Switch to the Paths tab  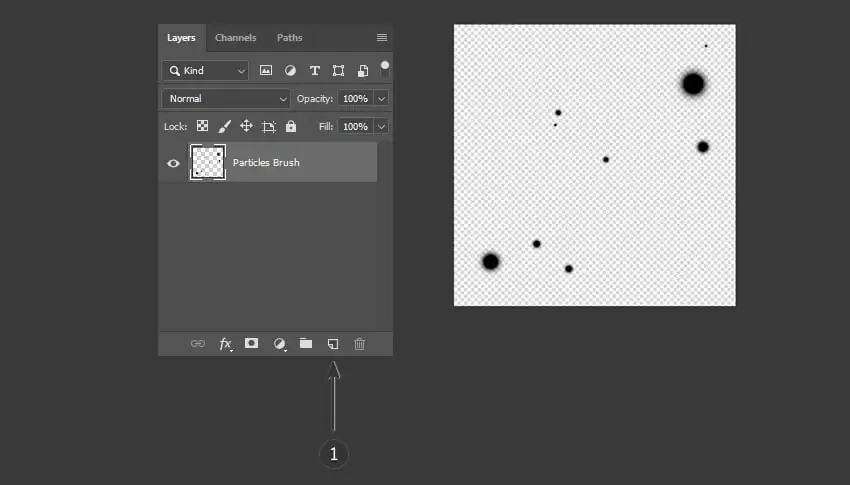point(289,38)
